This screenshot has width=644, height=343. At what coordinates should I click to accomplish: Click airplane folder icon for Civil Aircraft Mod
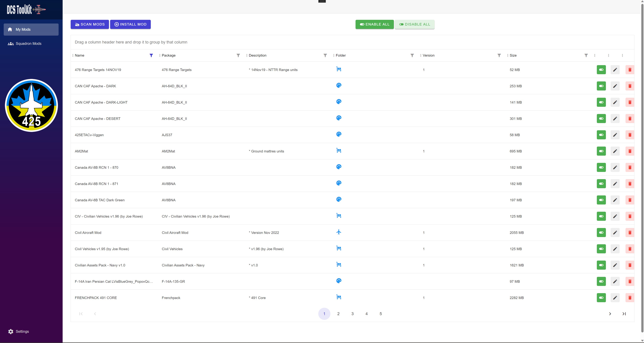[x=339, y=232]
